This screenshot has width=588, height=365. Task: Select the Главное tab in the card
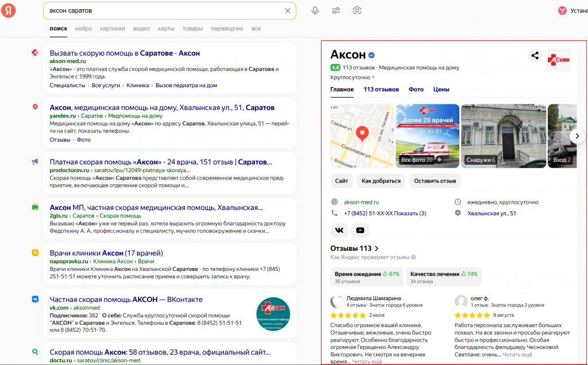342,89
